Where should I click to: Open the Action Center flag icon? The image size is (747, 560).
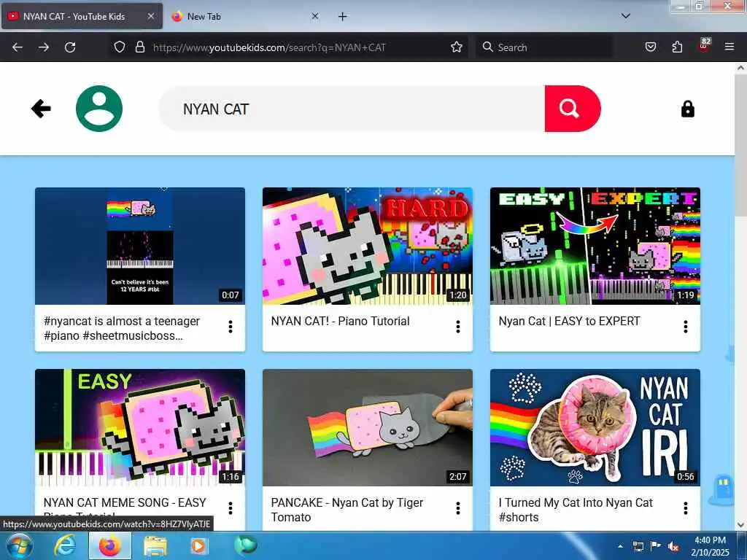[656, 546]
